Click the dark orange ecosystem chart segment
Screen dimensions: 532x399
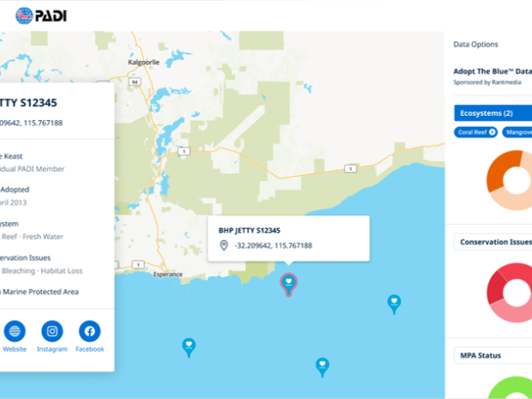pyautogui.click(x=501, y=169)
